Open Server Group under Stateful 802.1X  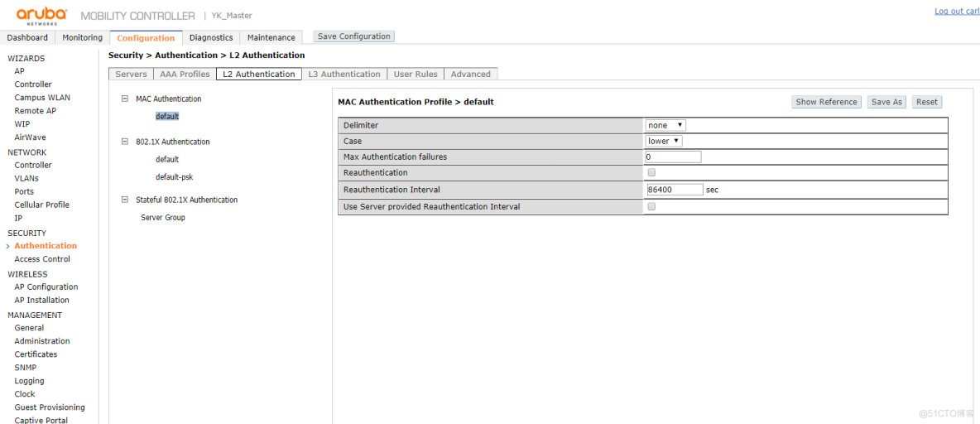(x=163, y=218)
